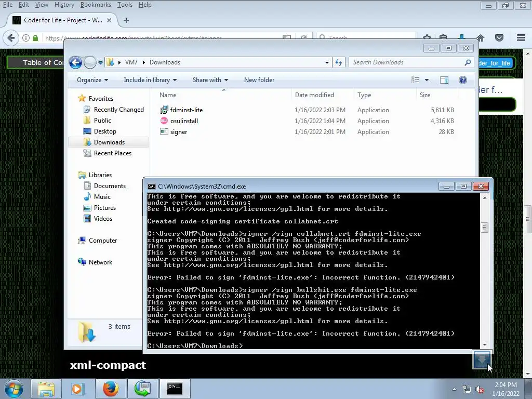Click Firefox back button
The width and height of the screenshot is (532, 399).
(11, 38)
